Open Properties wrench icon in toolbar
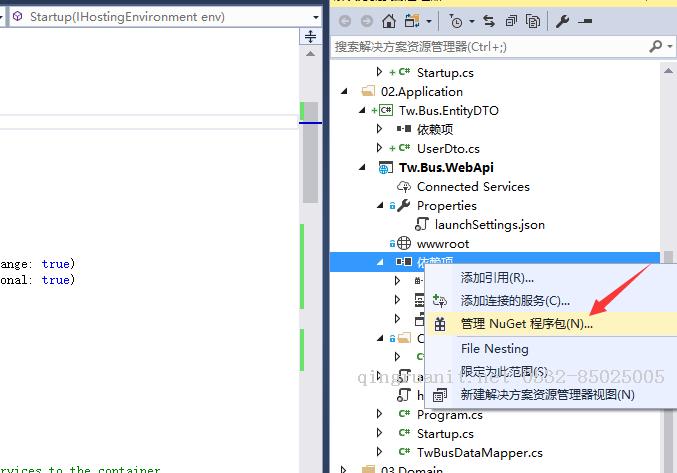Image resolution: width=677 pixels, height=473 pixels. pyautogui.click(x=562, y=21)
